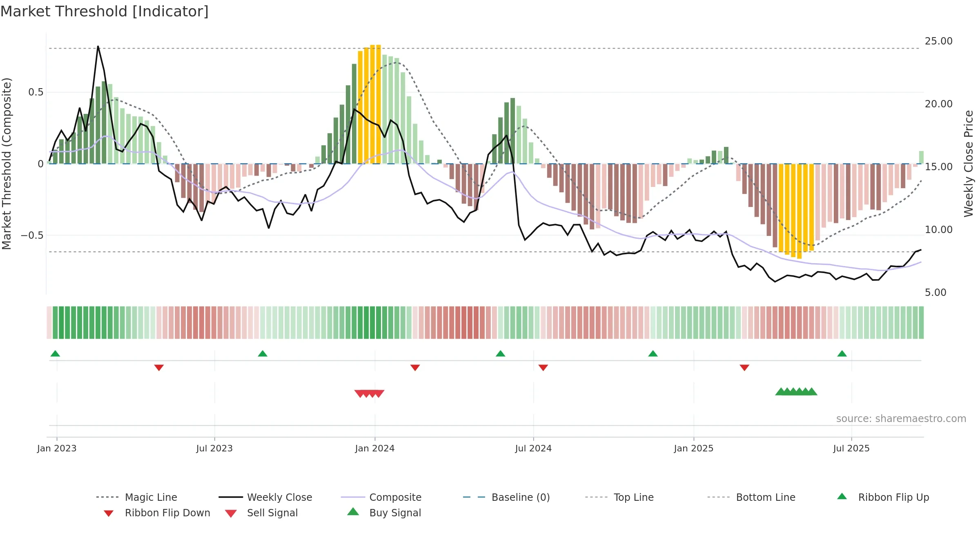Click the Jul 2023 x-axis label
Screen dimensions: 980x551
coord(214,448)
